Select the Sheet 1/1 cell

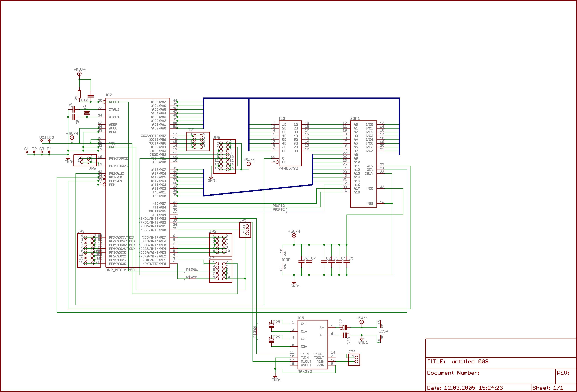pos(547,388)
